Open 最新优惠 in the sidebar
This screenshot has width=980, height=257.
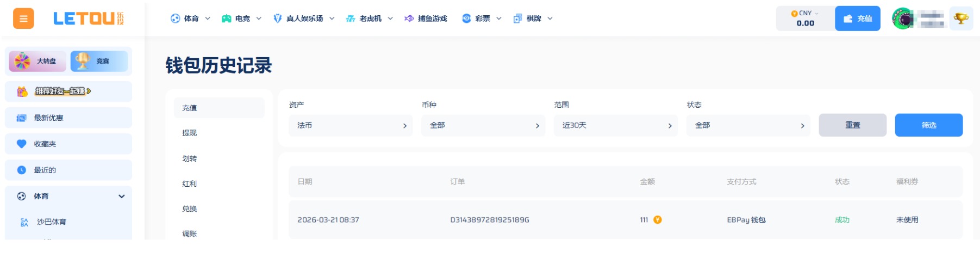pyautogui.click(x=68, y=118)
